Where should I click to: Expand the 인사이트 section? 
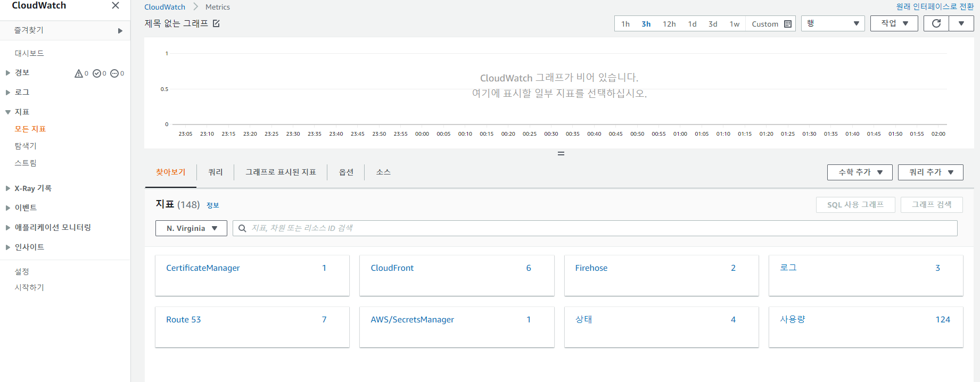coord(7,247)
